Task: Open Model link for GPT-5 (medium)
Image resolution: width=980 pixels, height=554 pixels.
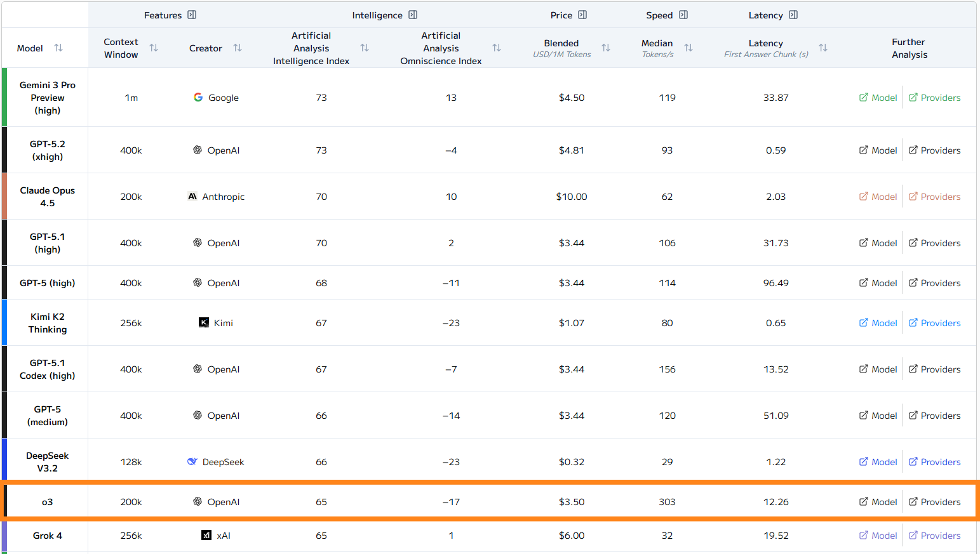Action: pyautogui.click(x=878, y=416)
